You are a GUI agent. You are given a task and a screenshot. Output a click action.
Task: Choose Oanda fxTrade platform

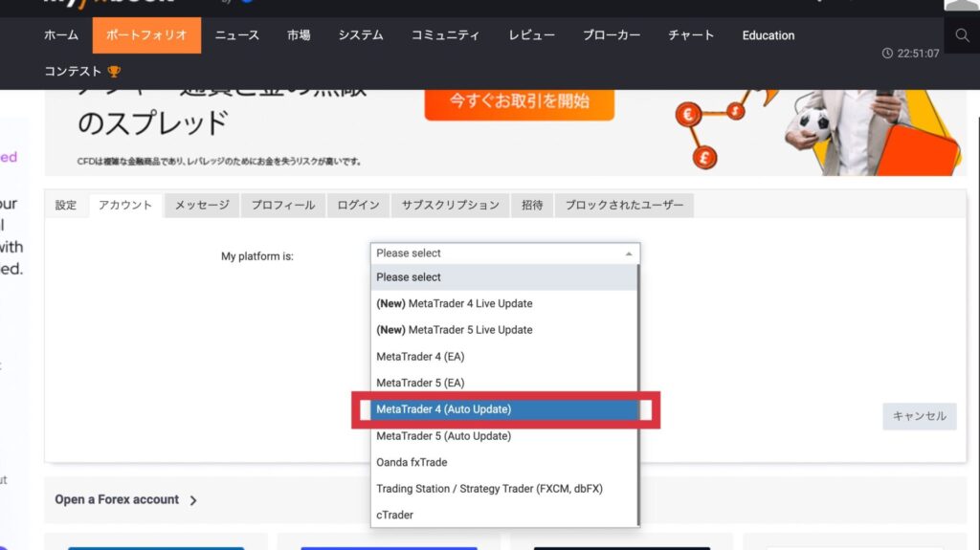(503, 462)
